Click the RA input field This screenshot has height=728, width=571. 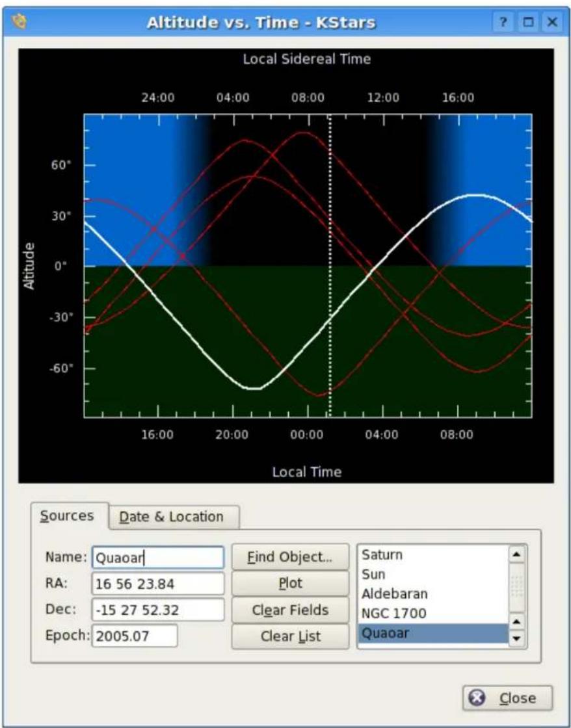pos(158,584)
